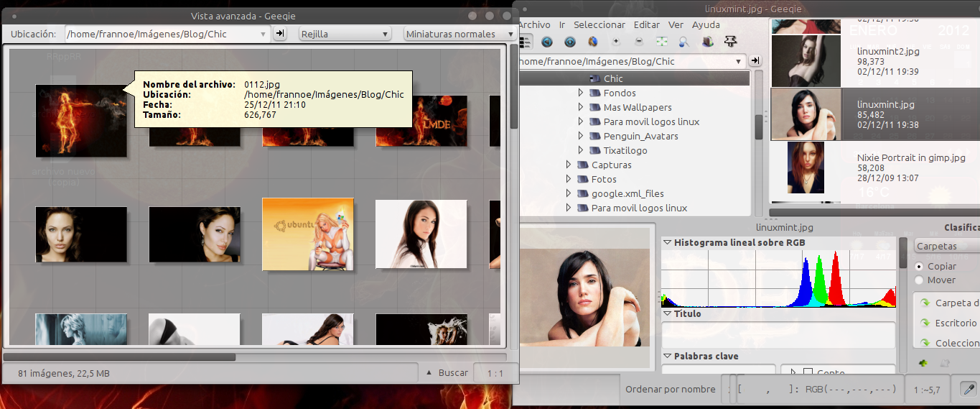This screenshot has height=409, width=980.
Task: Click the horizontal scrollbar in Vista avanzada
Action: point(119,357)
